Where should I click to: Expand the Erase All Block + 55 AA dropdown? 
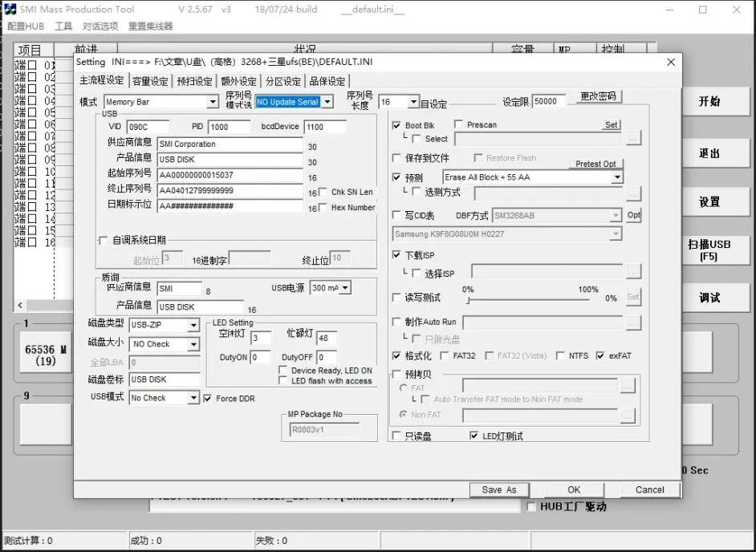pos(616,177)
